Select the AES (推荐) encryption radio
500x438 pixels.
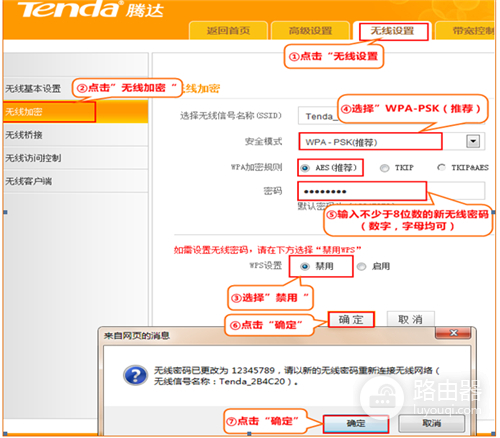305,168
